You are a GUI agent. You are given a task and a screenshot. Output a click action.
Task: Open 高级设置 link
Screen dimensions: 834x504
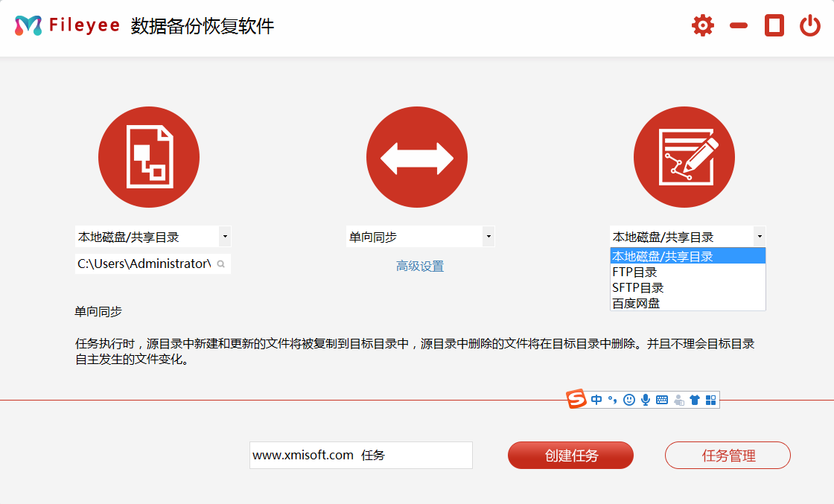(420, 267)
